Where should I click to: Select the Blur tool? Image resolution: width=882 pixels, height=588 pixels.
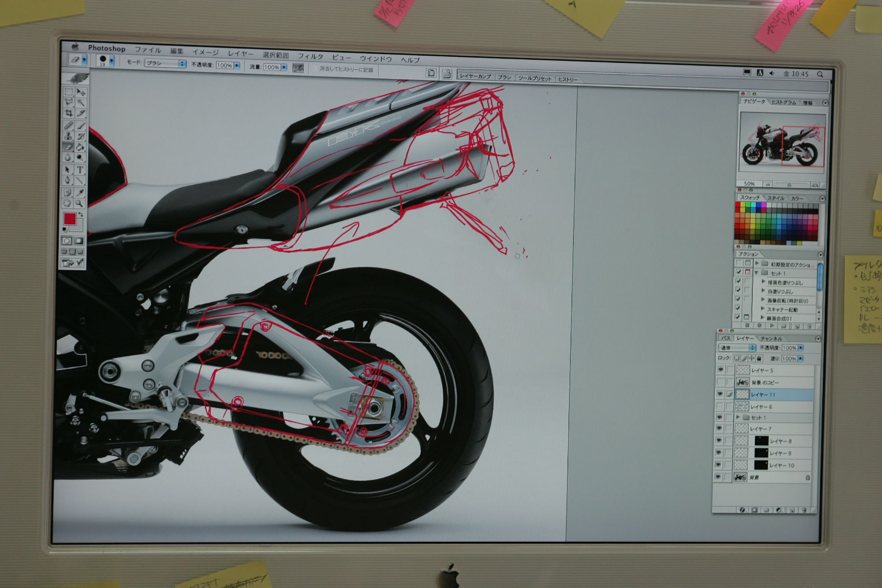click(68, 157)
